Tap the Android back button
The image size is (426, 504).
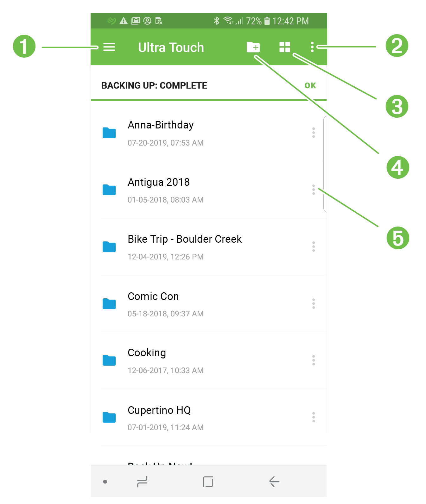pos(274,482)
